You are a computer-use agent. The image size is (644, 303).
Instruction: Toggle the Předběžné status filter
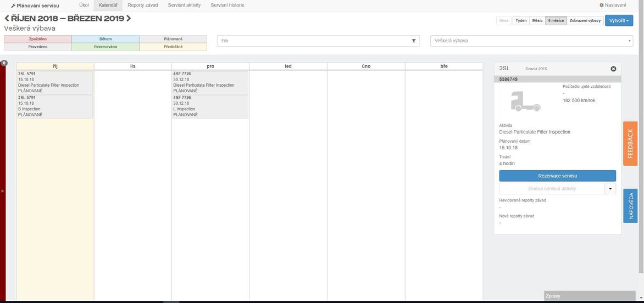tap(173, 47)
